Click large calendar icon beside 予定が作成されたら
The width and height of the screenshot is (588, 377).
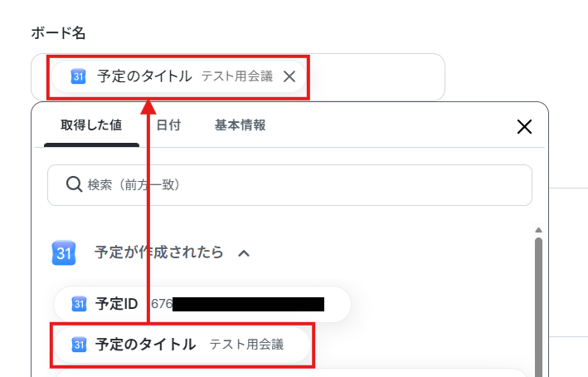tap(64, 252)
